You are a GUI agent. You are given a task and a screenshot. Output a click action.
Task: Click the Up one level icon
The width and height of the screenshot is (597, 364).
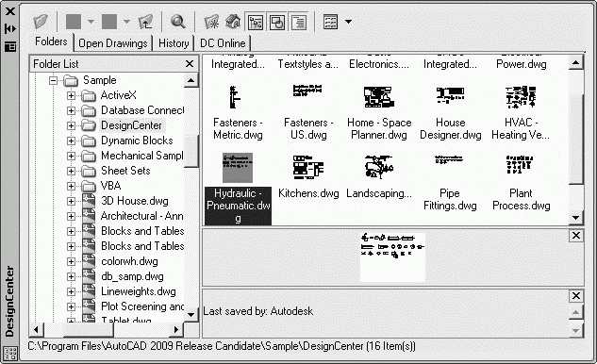click(145, 22)
